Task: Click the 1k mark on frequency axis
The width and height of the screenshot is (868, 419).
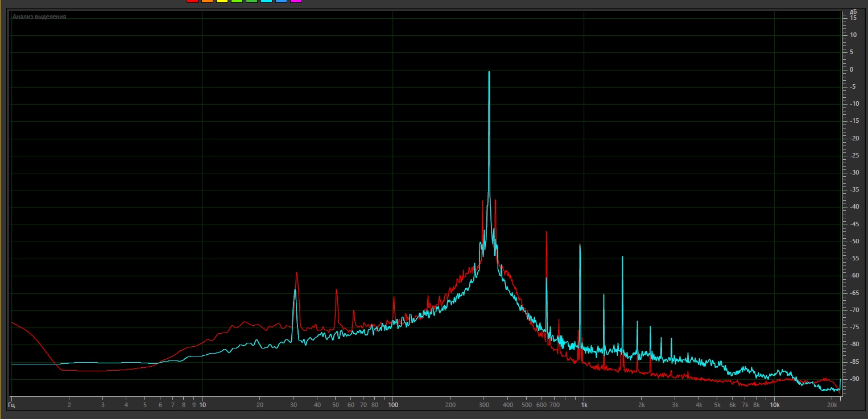Action: 584,405
